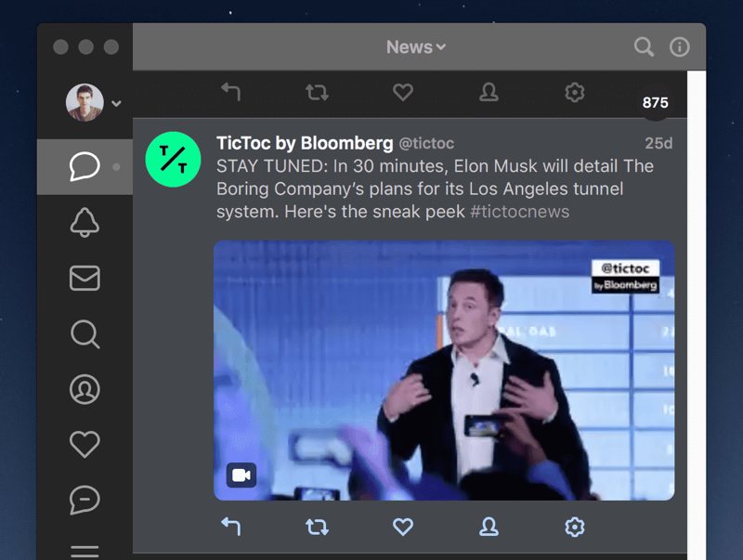The image size is (743, 560).
Task: Show liked tweets via sidebar heart icon
Action: [x=85, y=445]
